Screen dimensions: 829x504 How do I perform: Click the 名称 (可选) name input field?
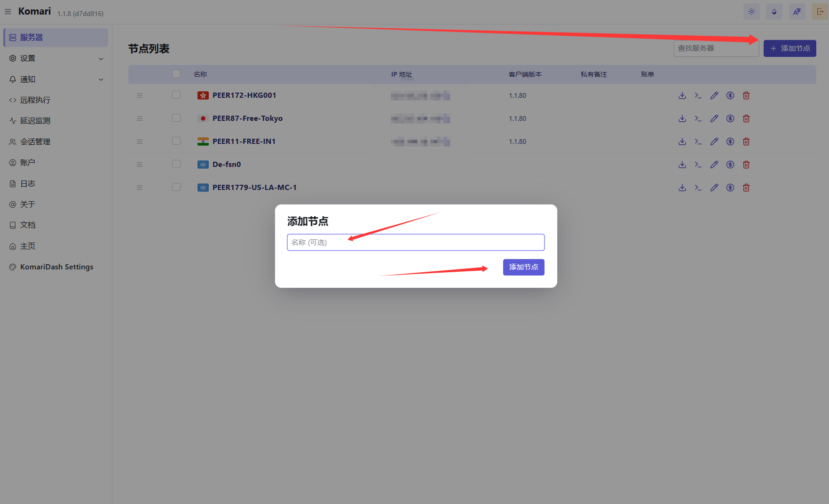(x=416, y=243)
